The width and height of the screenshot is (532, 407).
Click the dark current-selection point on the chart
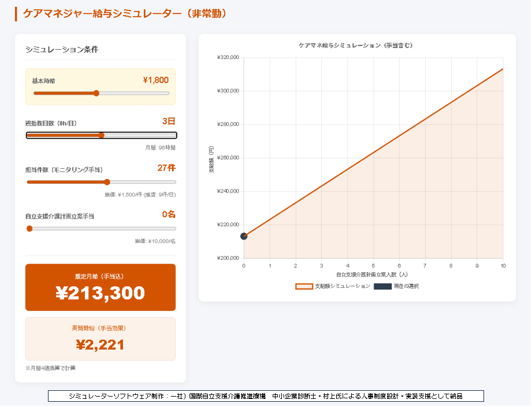coord(244,236)
